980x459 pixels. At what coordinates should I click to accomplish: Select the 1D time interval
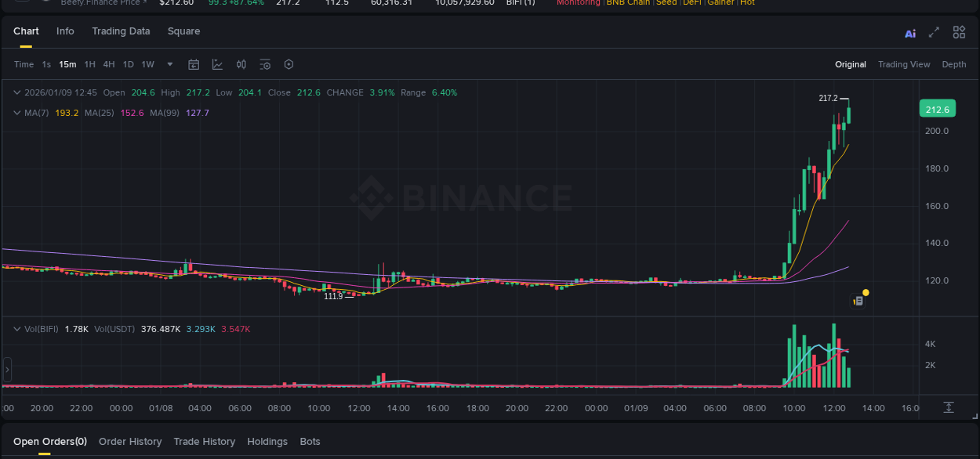(128, 64)
